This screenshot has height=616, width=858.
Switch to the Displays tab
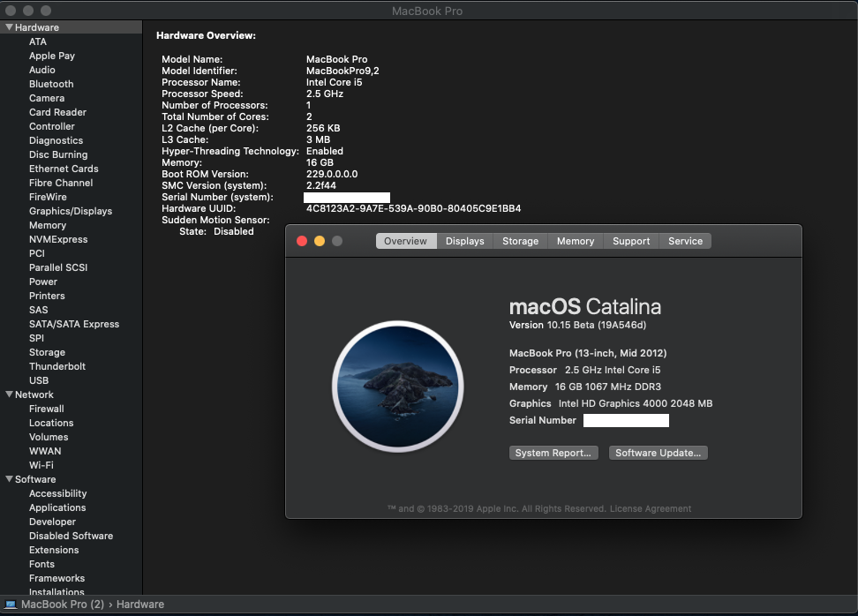464,241
